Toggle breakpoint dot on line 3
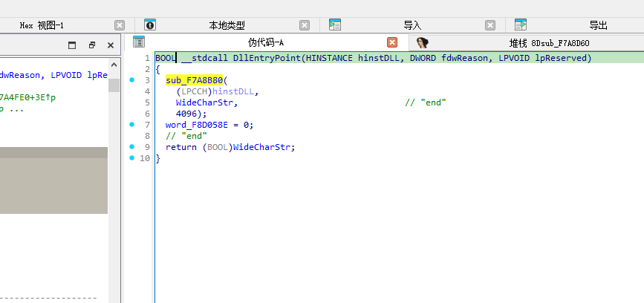Viewport: 644px width, 303px height. [131, 79]
